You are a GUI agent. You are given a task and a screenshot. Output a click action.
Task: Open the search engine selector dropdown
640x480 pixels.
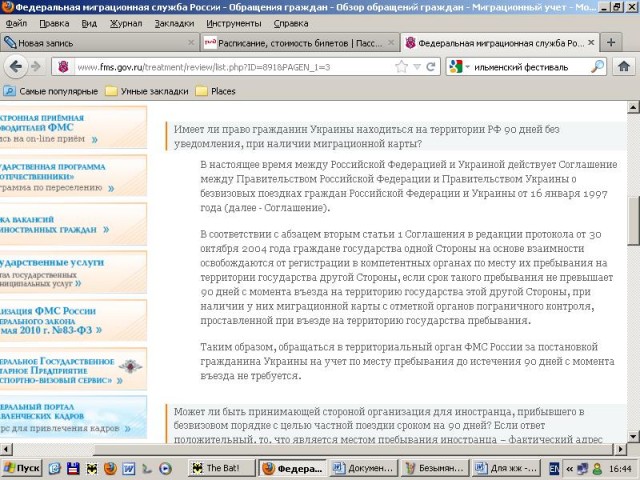(x=460, y=67)
